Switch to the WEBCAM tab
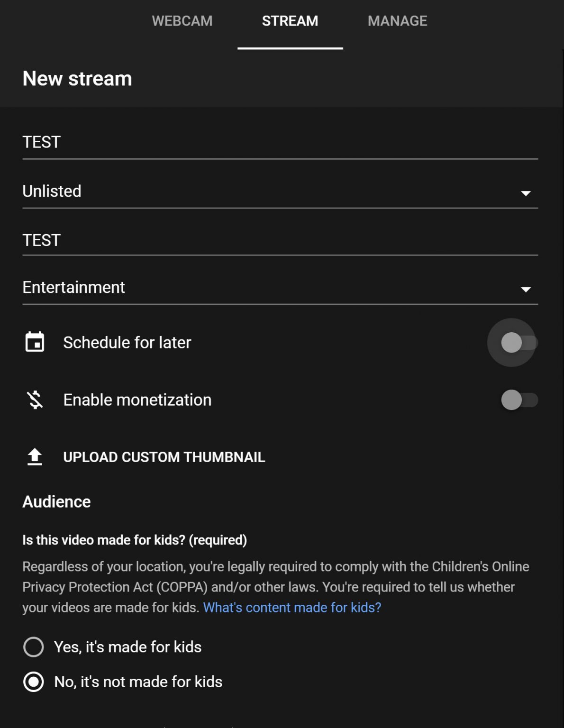 pos(182,21)
